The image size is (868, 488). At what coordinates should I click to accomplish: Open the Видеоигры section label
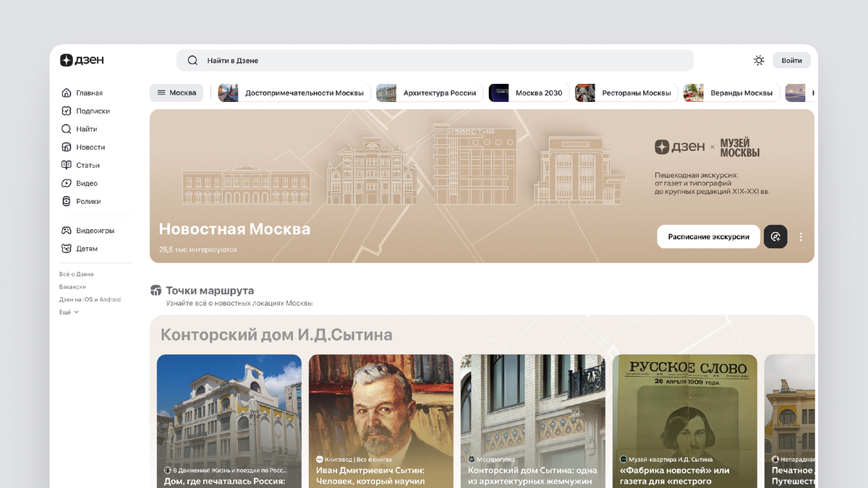point(95,230)
